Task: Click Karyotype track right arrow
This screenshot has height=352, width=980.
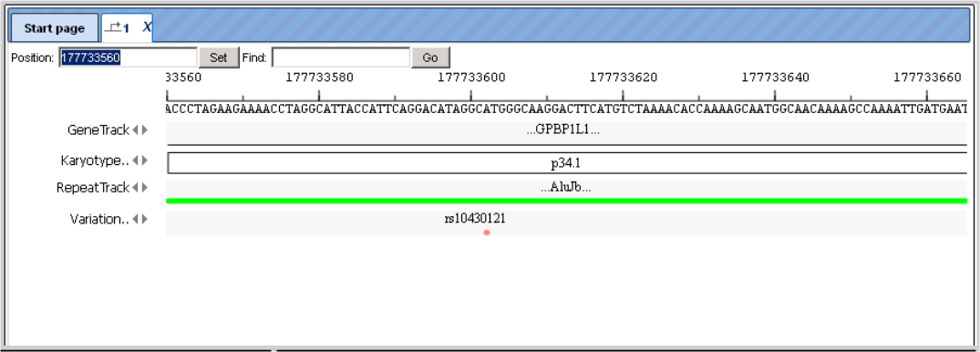Action: (x=145, y=160)
